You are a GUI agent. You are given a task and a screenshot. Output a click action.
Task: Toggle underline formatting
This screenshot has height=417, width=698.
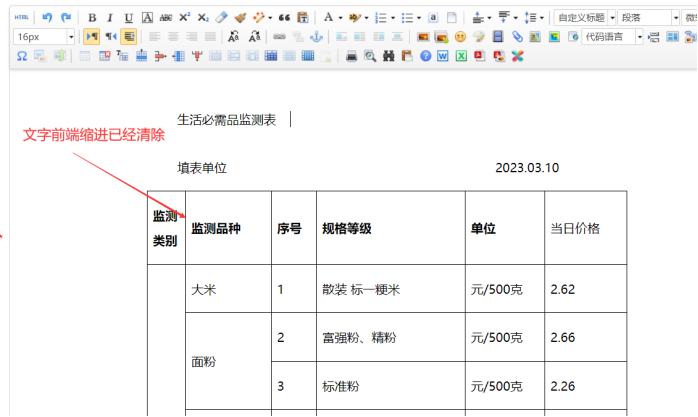pyautogui.click(x=128, y=18)
